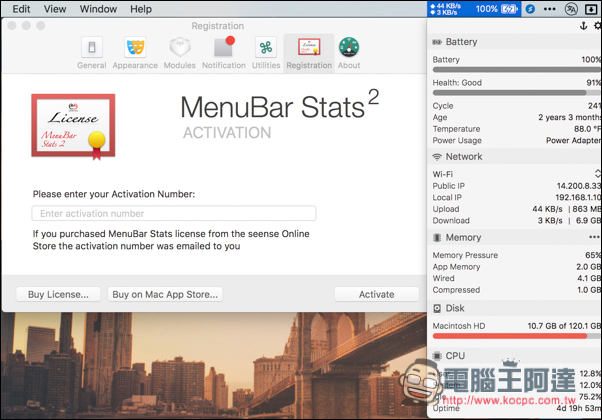Click the Cycle row in Battery section
This screenshot has height=420, width=602.
(x=517, y=106)
